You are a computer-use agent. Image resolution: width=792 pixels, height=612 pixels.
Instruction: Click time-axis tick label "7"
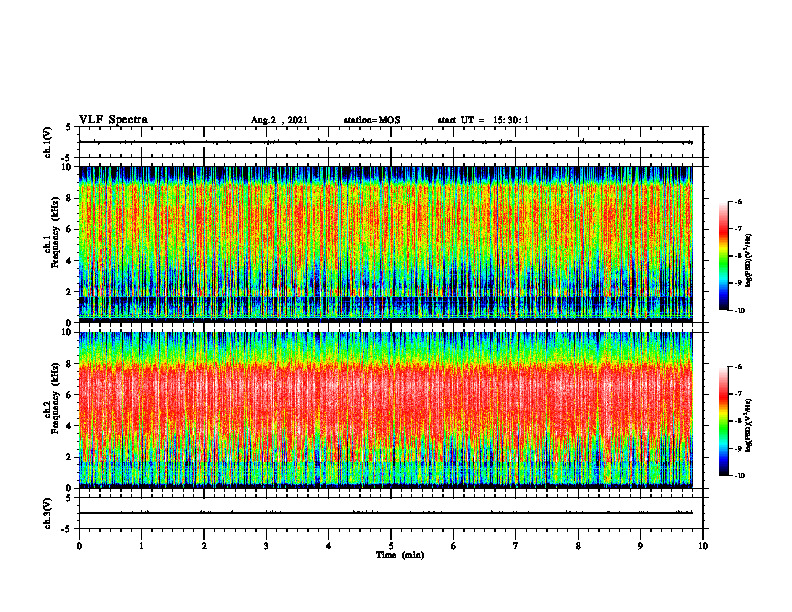516,546
